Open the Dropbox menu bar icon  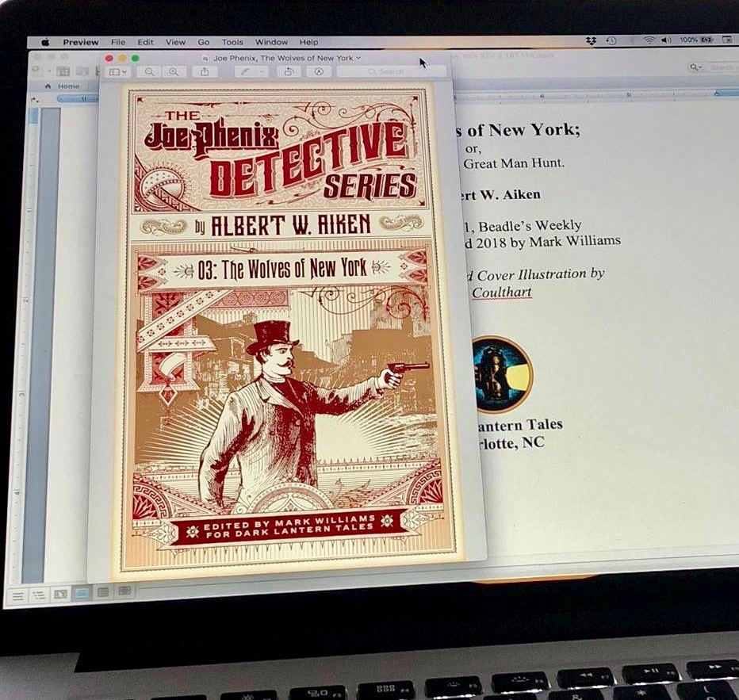coord(591,40)
